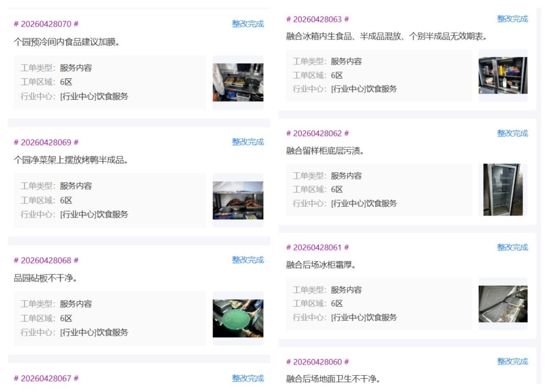Open roast duck photo of ticket 20260428069

(238, 201)
